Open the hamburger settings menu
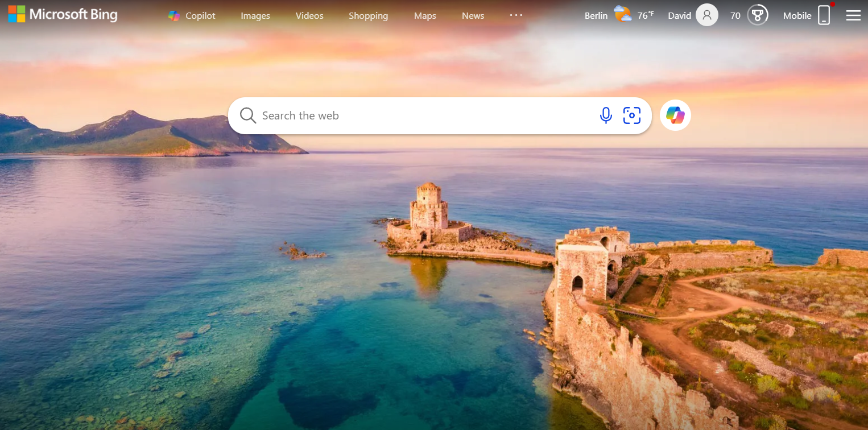The image size is (868, 430). pos(853,15)
